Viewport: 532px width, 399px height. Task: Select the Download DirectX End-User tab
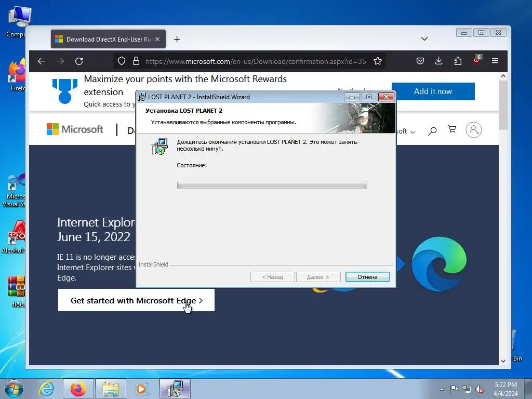pos(108,39)
